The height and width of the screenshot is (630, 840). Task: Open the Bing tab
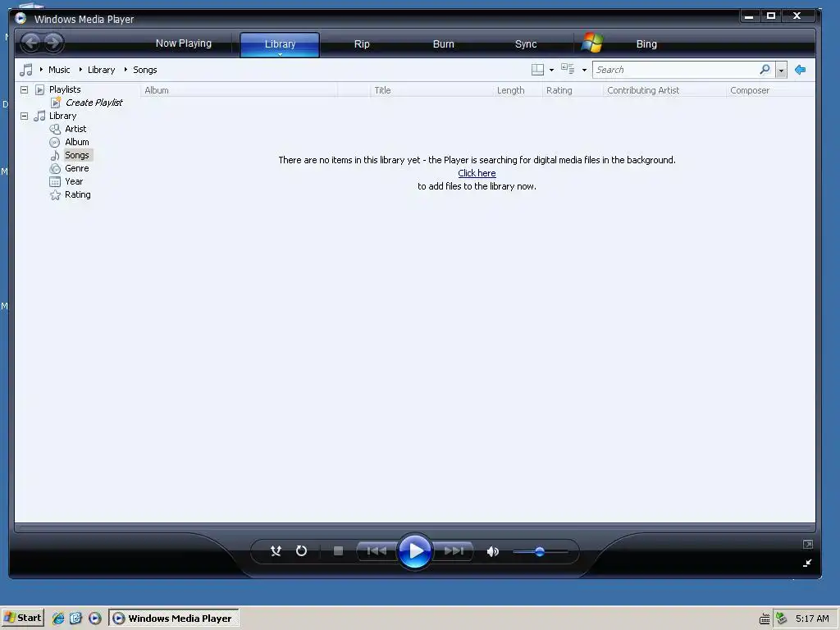pyautogui.click(x=646, y=44)
